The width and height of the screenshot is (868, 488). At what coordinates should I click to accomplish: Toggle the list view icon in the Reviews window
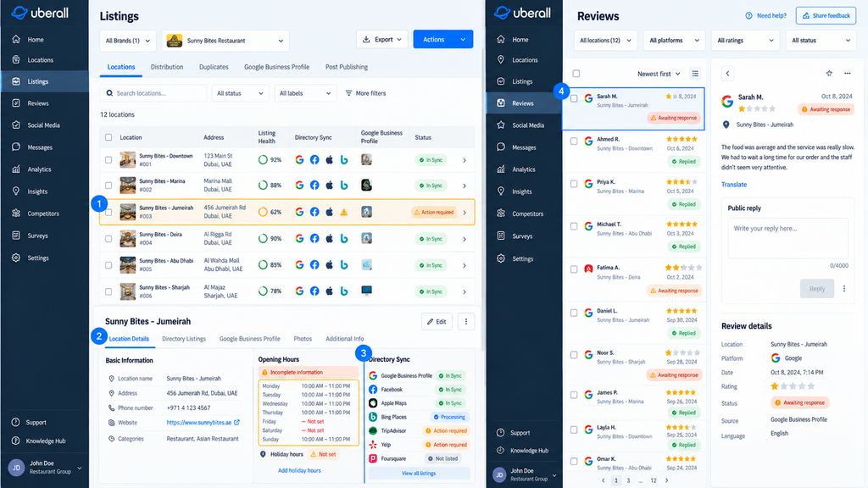pos(695,74)
